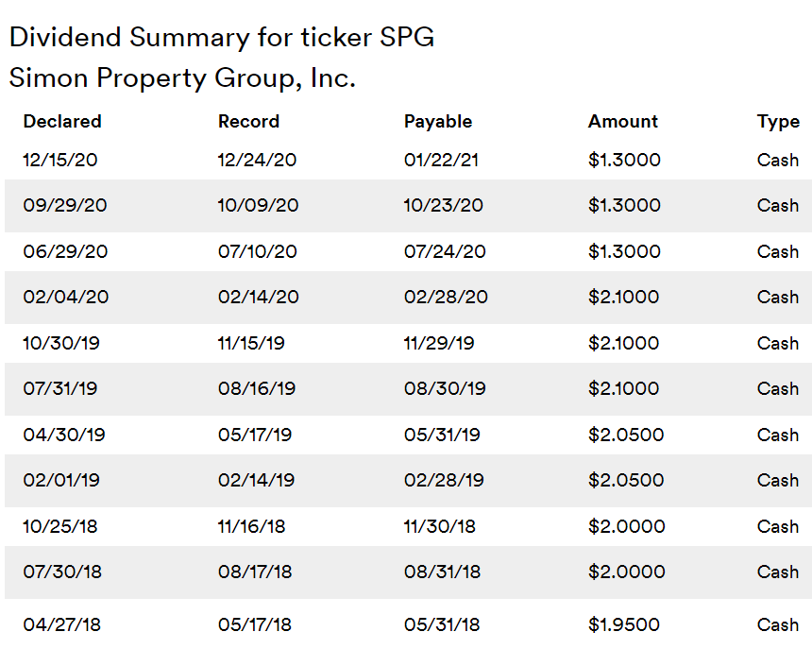Click record date 11/16/18

pyautogui.click(x=252, y=527)
